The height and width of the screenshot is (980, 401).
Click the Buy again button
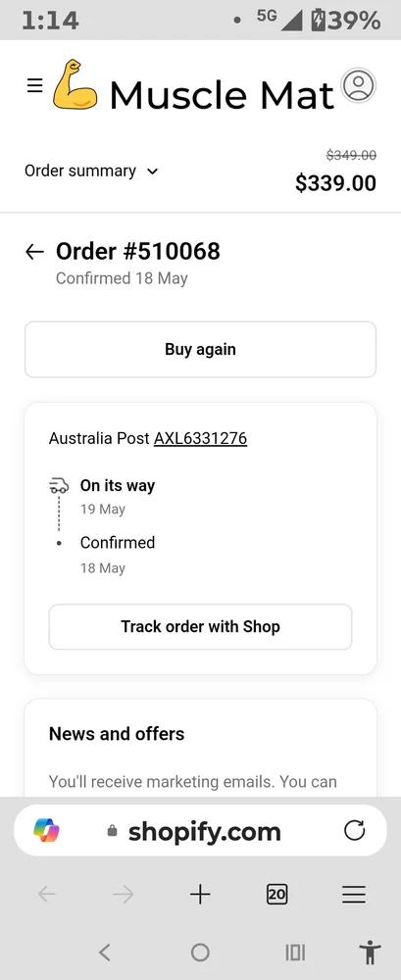200,350
